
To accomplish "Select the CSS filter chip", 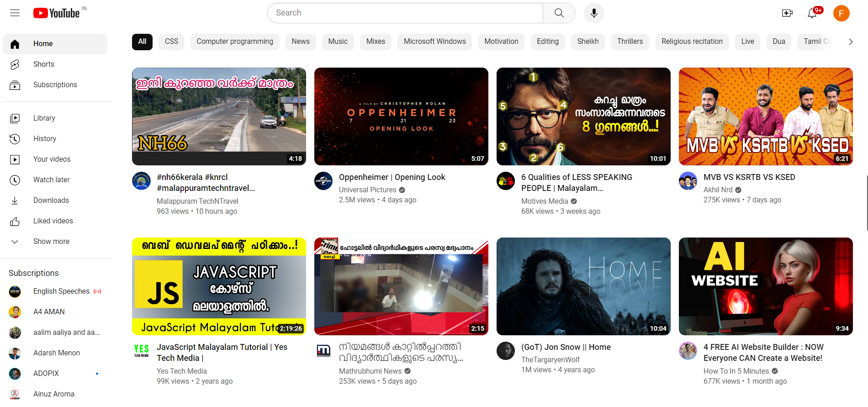I will [171, 42].
